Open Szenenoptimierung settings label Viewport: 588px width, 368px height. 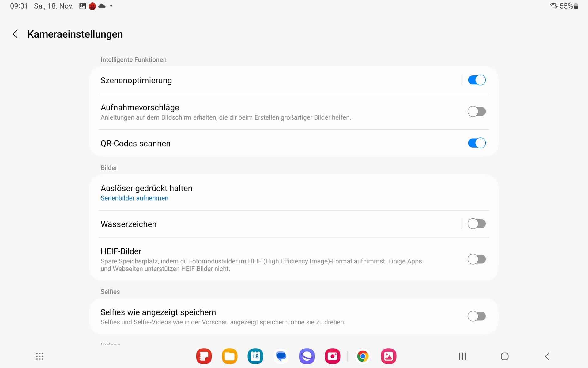(136, 80)
